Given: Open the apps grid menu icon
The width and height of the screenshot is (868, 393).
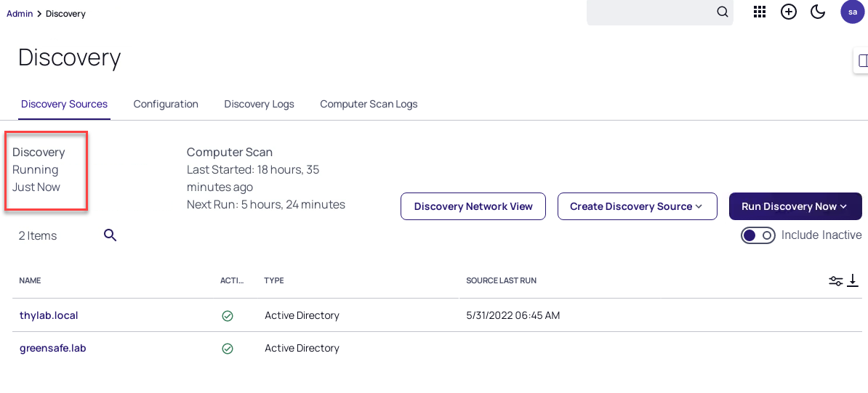Looking at the screenshot, I should pyautogui.click(x=760, y=12).
